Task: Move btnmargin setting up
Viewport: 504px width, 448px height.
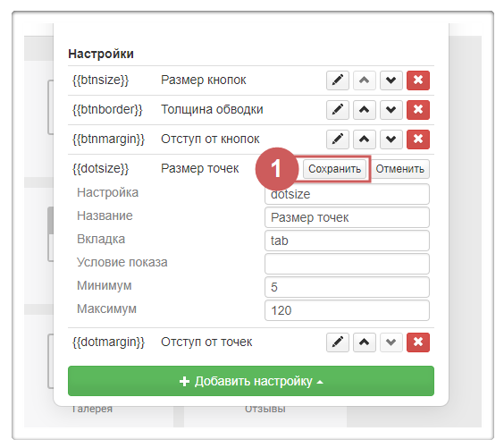Action: (x=365, y=139)
